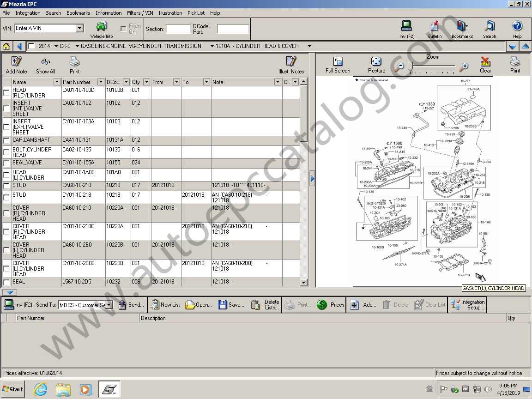Check the HEAD (L),CYLINDER row checkbox
The image size is (532, 399).
[6, 175]
